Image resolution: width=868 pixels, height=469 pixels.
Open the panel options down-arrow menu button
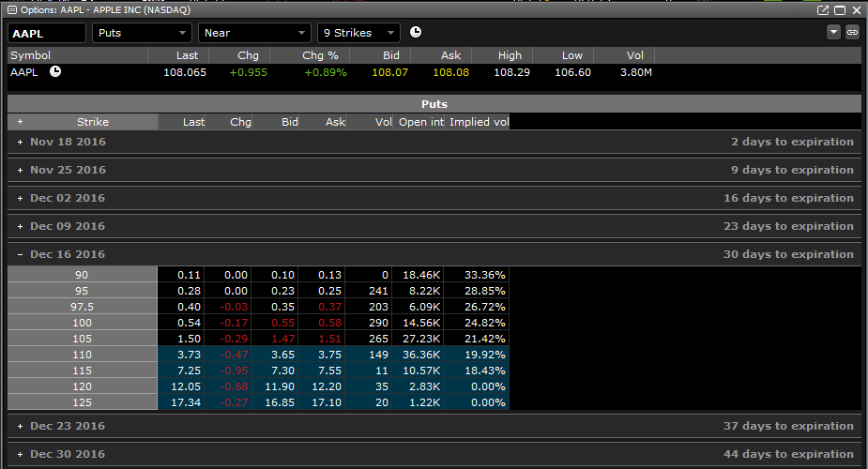pyautogui.click(x=833, y=32)
